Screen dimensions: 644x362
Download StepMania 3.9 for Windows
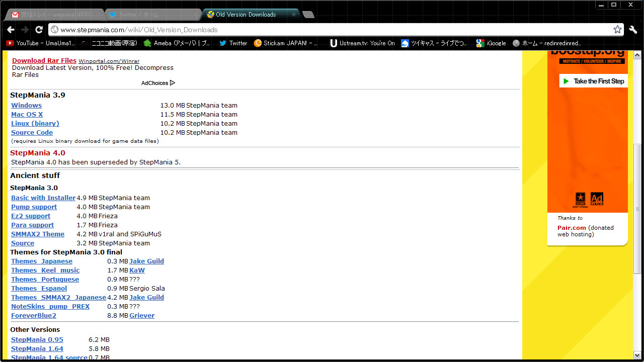pyautogui.click(x=27, y=106)
